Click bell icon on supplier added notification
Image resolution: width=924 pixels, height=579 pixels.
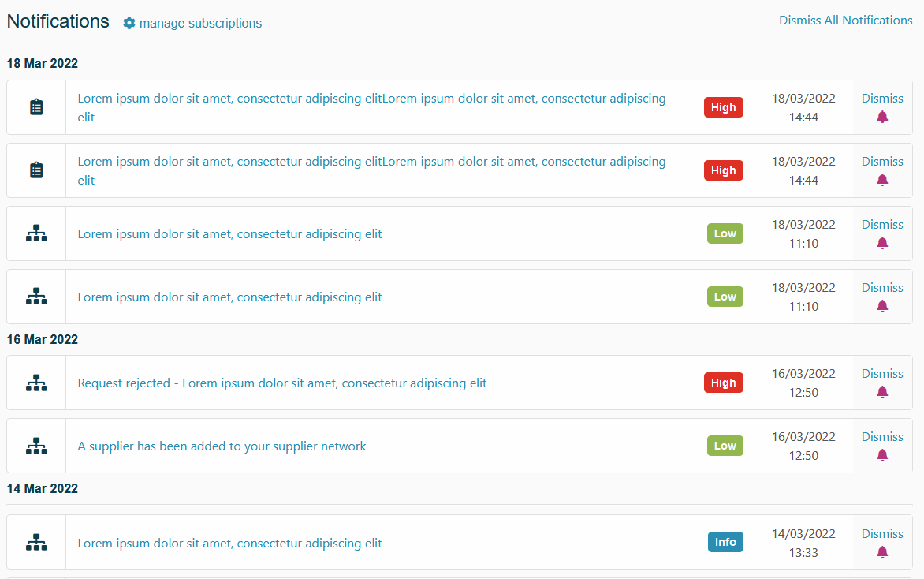882,455
